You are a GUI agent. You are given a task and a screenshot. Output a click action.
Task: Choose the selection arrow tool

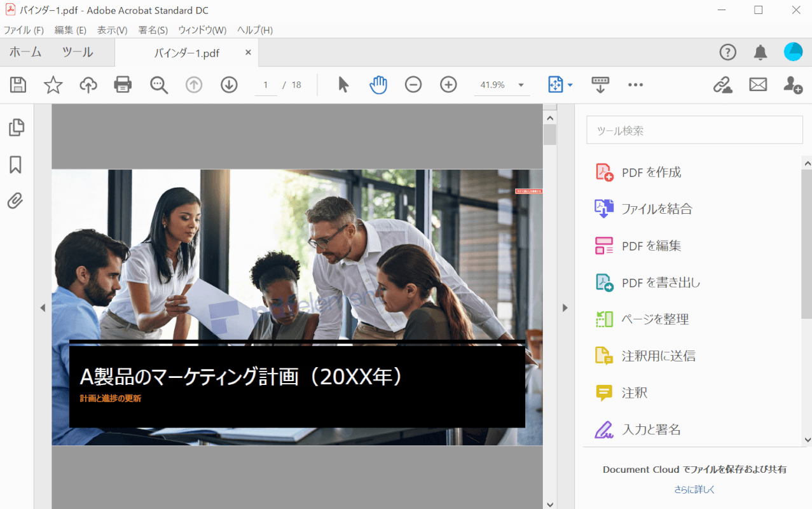point(343,85)
